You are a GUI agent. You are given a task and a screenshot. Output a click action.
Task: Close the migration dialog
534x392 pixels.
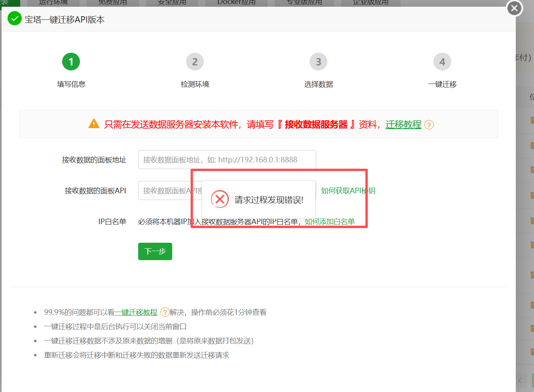(514, 8)
